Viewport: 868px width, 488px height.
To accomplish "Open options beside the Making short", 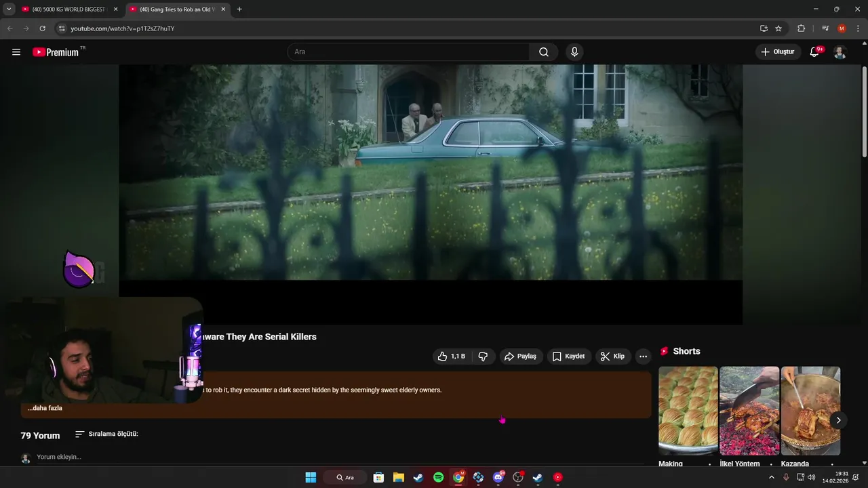I will coord(709,464).
